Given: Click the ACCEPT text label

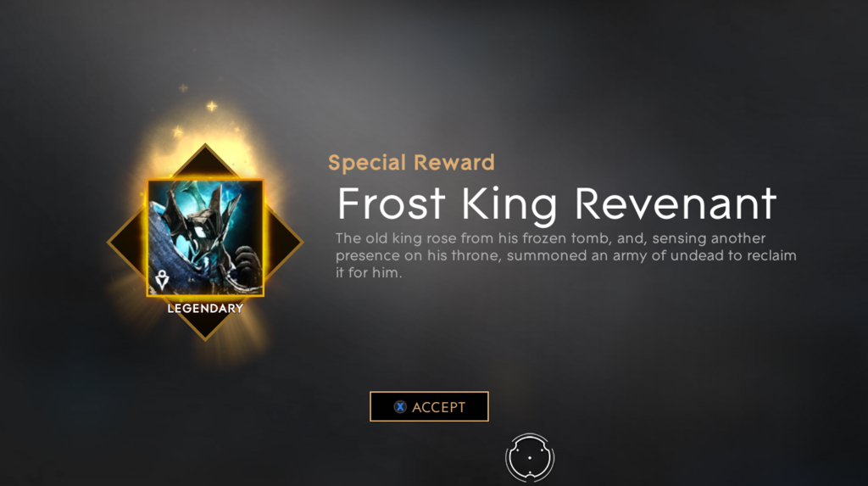Looking at the screenshot, I should [x=438, y=407].
